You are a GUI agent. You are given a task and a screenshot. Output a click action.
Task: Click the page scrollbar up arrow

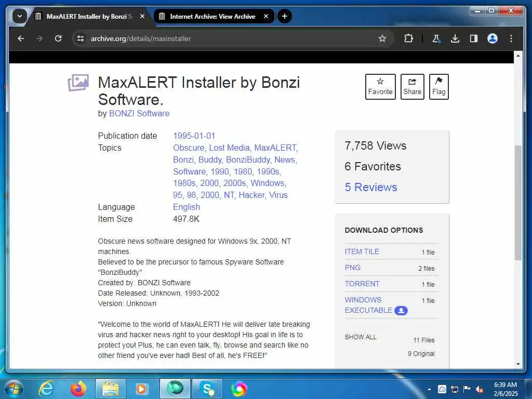pyautogui.click(x=518, y=55)
